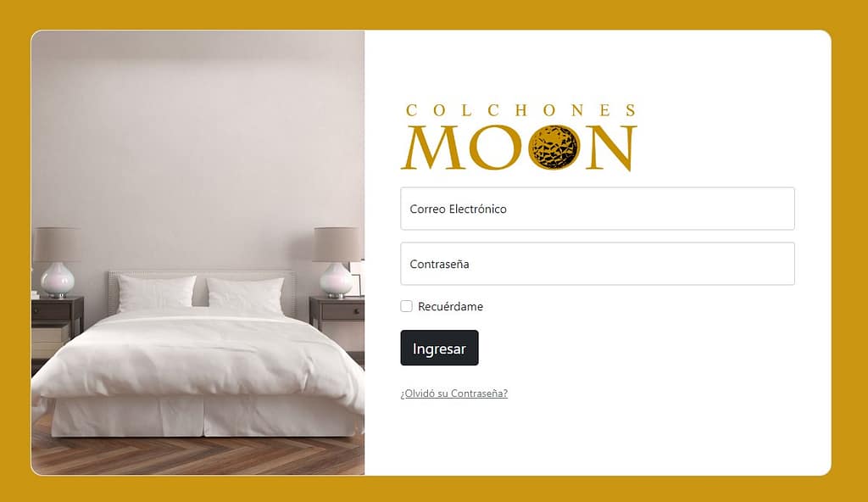This screenshot has height=502, width=868.
Task: Focus the Correo Electrónico input field
Action: pos(598,209)
